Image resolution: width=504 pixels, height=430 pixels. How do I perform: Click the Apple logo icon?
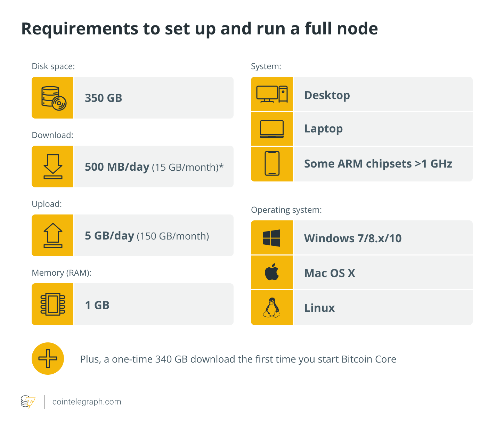point(272,272)
